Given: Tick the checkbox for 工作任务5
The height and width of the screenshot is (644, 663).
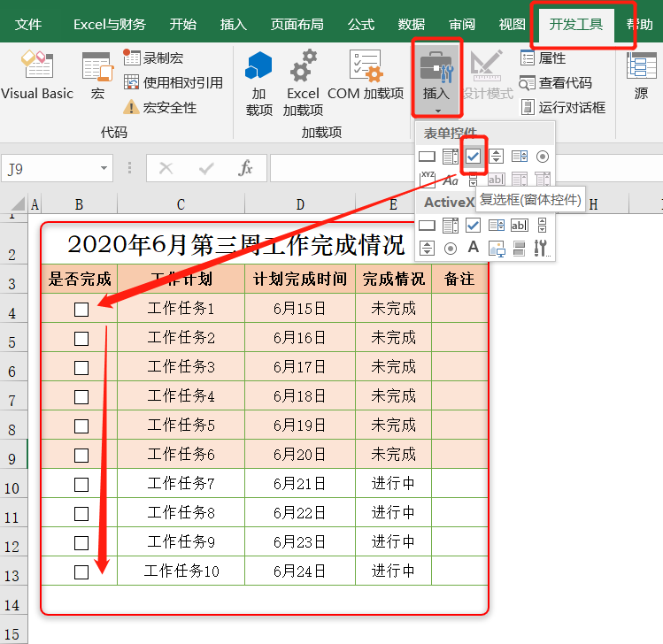Looking at the screenshot, I should click(81, 426).
